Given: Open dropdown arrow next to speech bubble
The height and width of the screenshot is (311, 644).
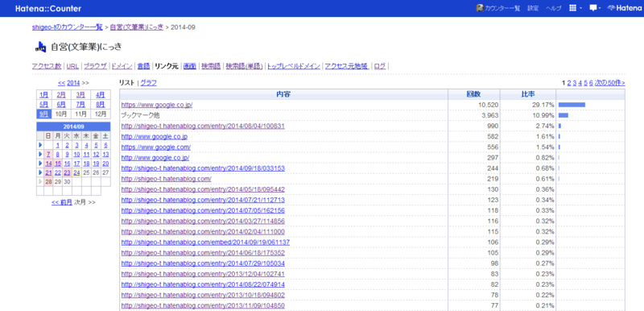Looking at the screenshot, I should [600, 9].
